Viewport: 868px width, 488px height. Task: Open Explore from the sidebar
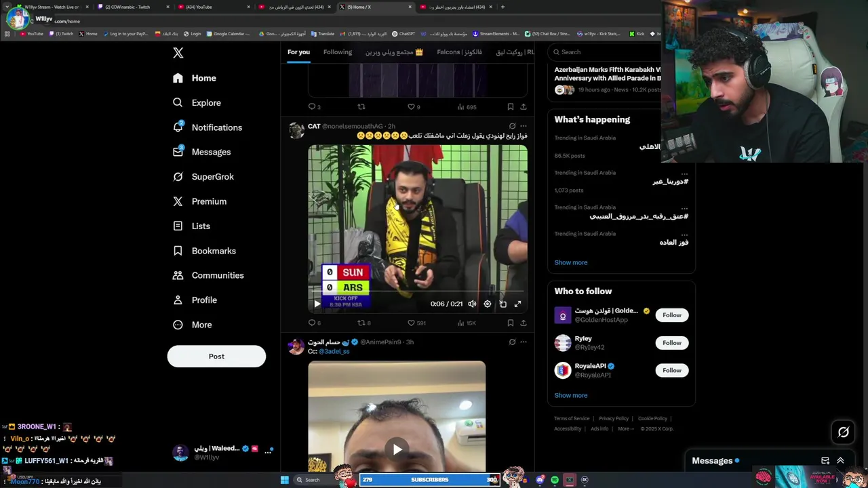[197, 103]
